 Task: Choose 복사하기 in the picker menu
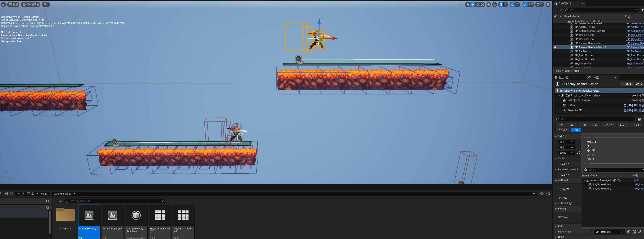591,150
